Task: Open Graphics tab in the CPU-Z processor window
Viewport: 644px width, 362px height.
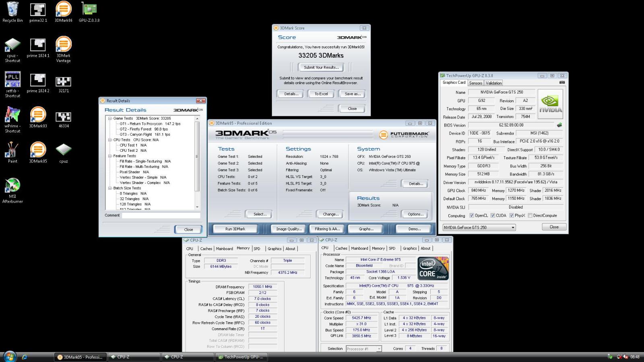Action: coord(410,248)
